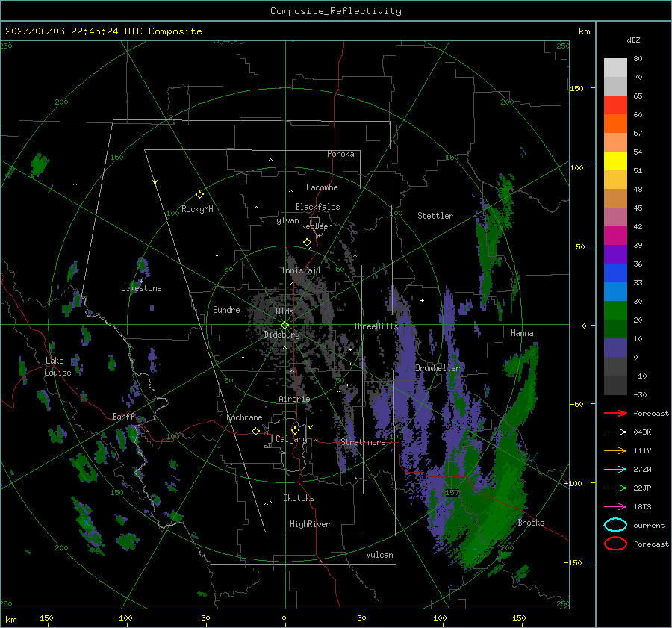Click the yellow diamond marker above Calgary

295,430
